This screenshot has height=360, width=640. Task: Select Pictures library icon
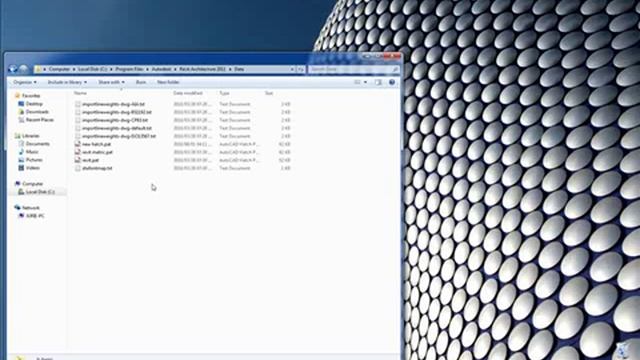[21, 160]
